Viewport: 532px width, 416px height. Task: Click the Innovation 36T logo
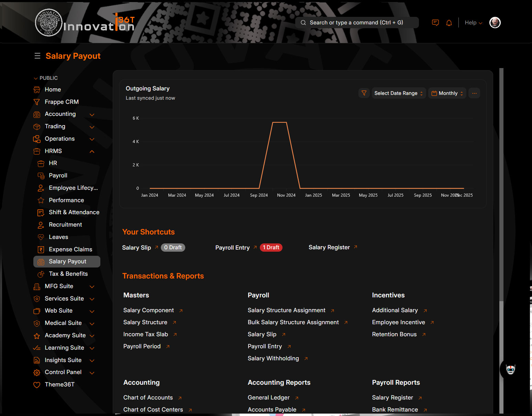(85, 23)
